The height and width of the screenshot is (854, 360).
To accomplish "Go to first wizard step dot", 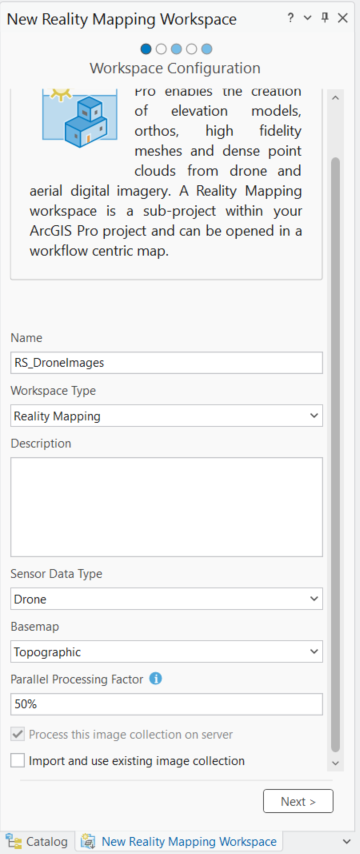I will [145, 49].
